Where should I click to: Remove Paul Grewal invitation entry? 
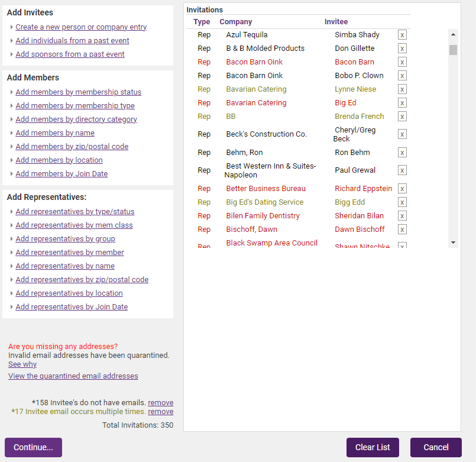(402, 170)
